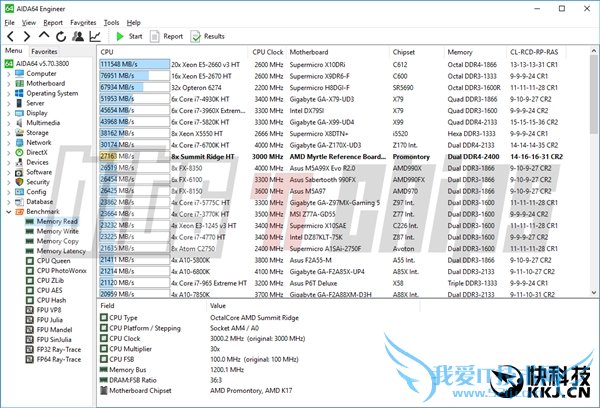Select the Memory Copy benchmark icon
Screen dimensions: 600x408
[x=29, y=241]
